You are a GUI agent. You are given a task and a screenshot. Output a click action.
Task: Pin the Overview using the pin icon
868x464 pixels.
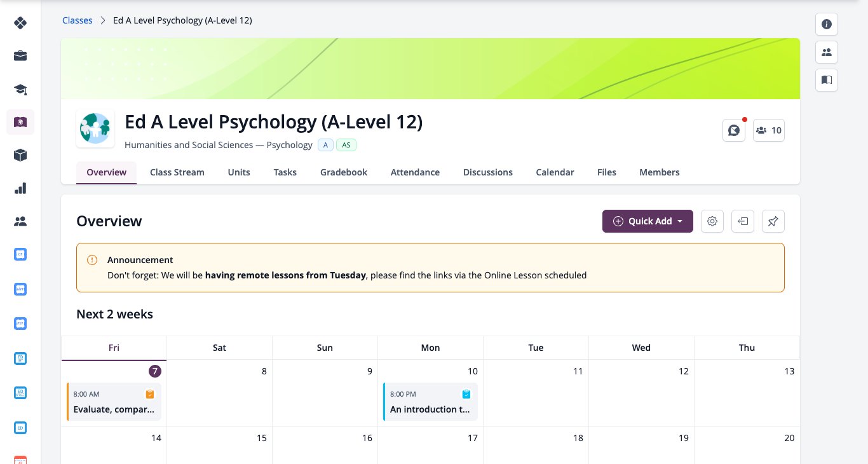(773, 221)
